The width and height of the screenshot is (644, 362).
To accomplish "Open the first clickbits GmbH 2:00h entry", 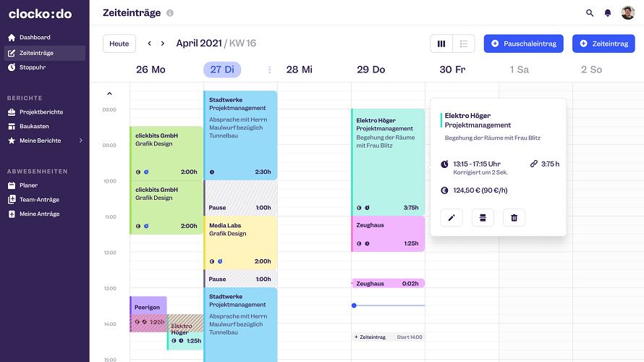I will tap(166, 153).
